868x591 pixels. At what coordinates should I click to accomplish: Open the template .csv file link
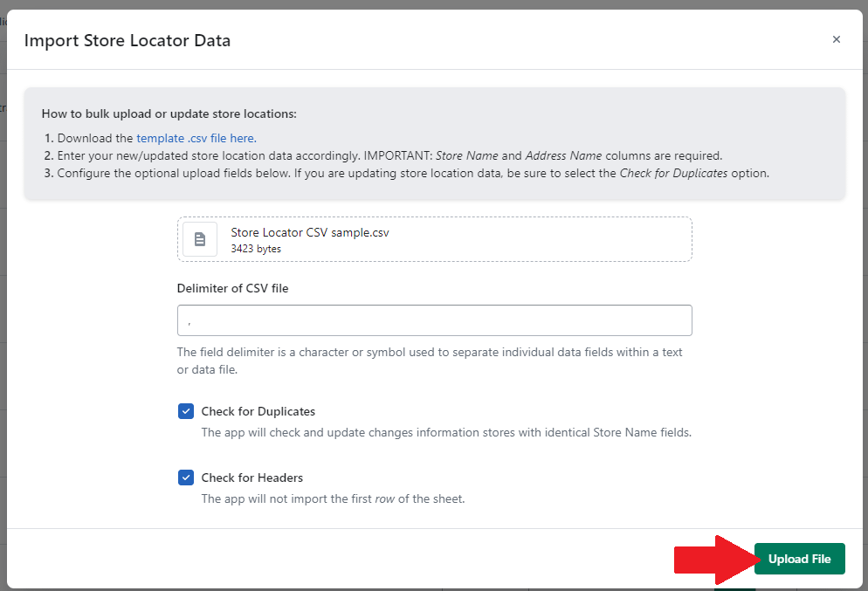click(x=196, y=138)
